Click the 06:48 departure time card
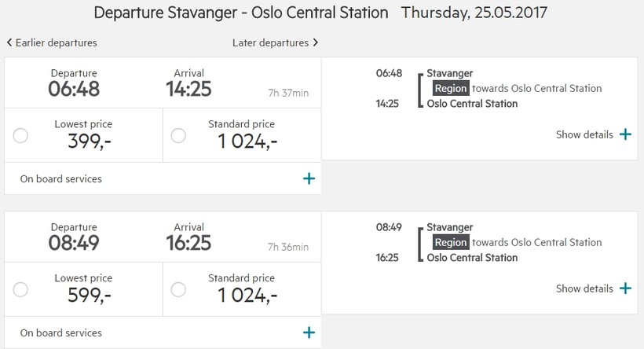Viewport: 644px width, 349px height. (74, 83)
